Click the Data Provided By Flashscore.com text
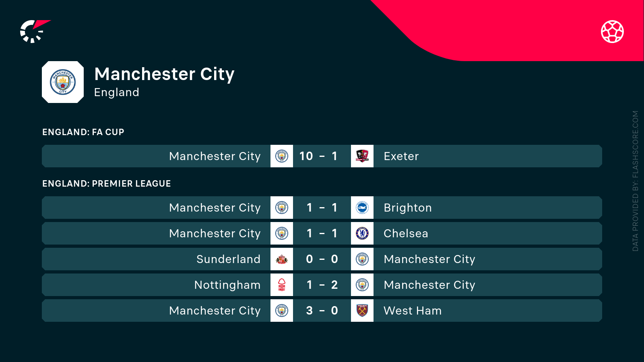This screenshot has width=644, height=362. [x=636, y=181]
